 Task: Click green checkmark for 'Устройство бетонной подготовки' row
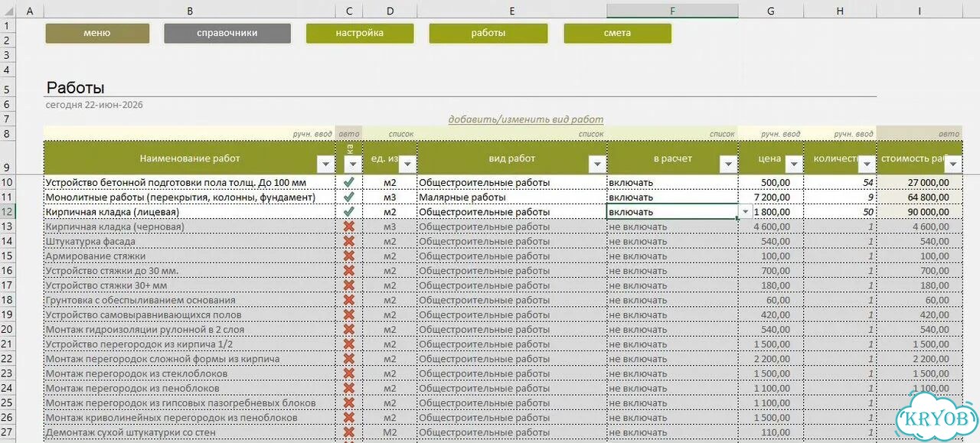[x=349, y=183]
